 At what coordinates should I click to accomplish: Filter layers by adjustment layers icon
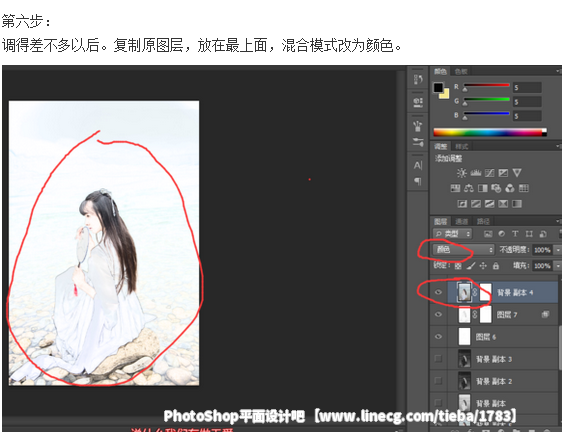coord(502,234)
